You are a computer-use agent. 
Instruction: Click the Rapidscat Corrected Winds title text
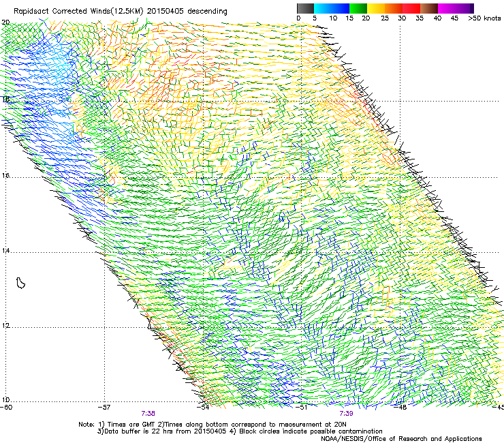point(121,11)
